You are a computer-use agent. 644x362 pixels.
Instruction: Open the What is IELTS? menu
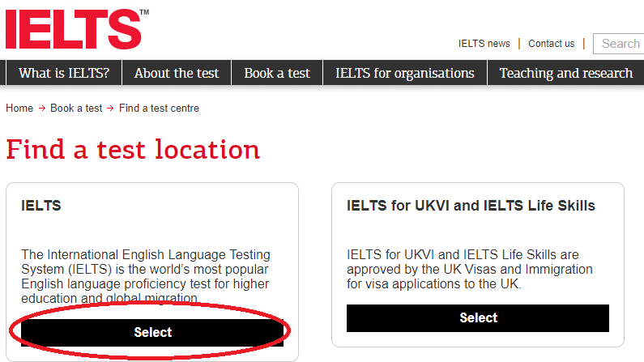tap(64, 73)
